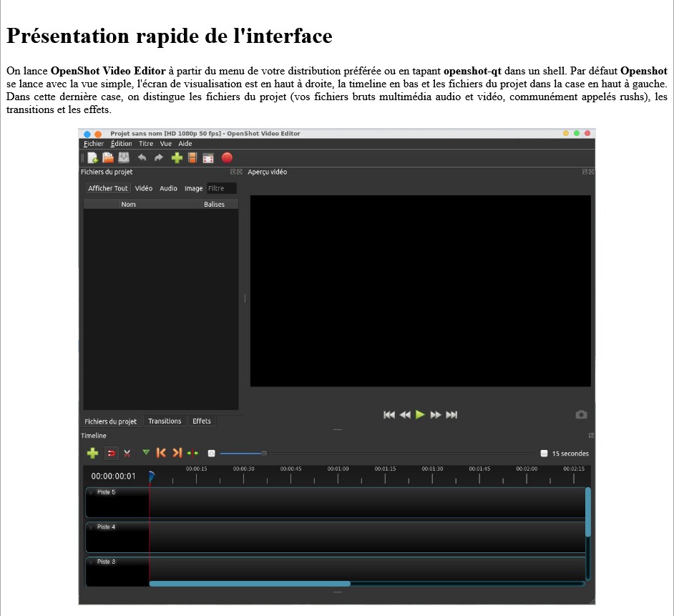Image resolution: width=674 pixels, height=616 pixels.
Task: Save current frame with the camera icon
Action: pyautogui.click(x=581, y=414)
